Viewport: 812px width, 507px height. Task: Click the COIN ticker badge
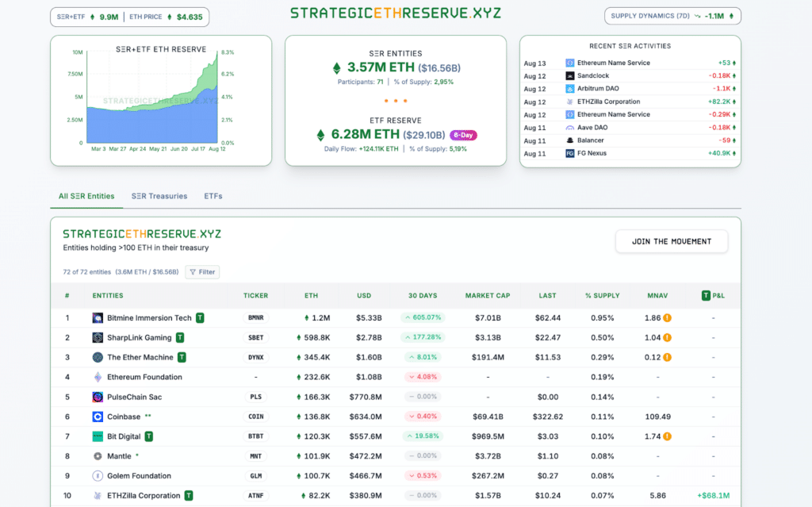pos(256,417)
